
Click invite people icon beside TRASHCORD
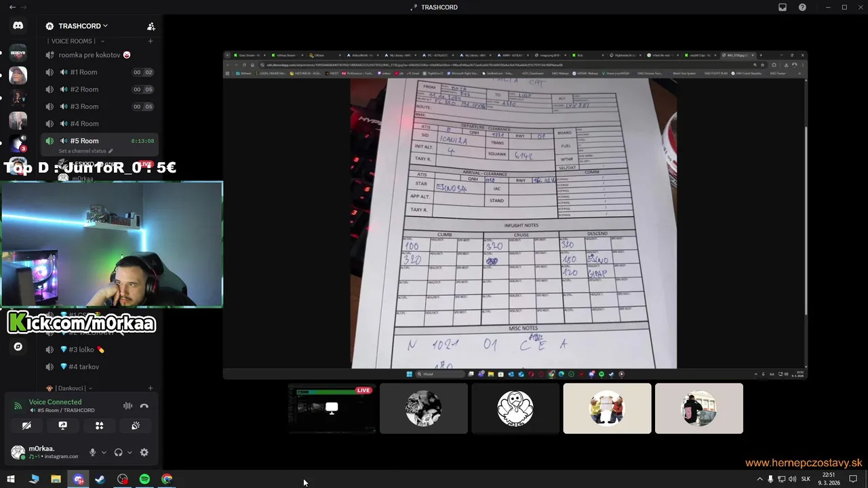click(x=151, y=26)
